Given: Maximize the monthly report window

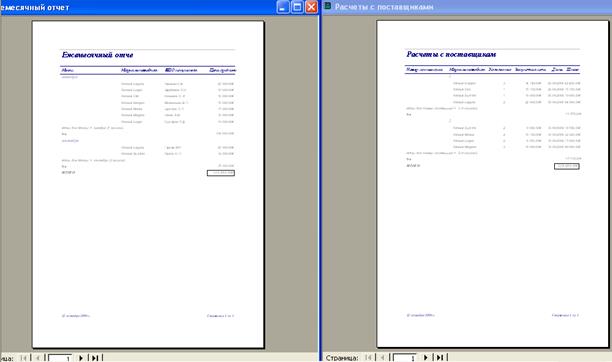Looking at the screenshot, I should 297,7.
